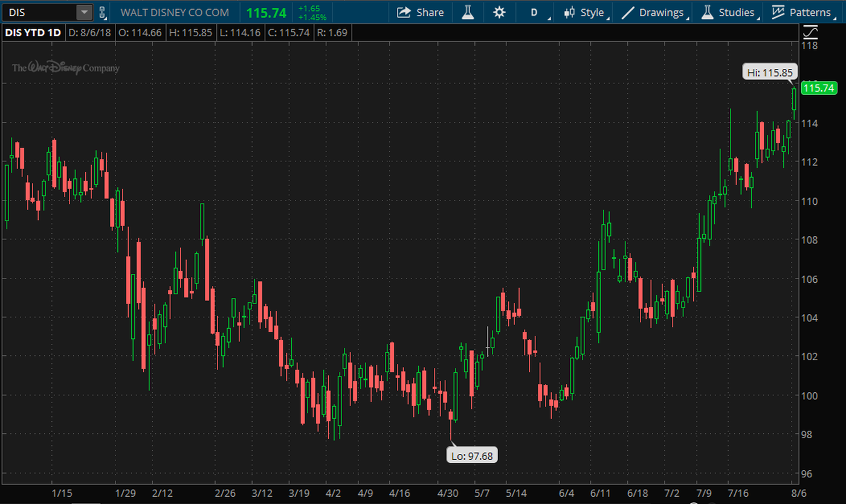
Task: Click the R: 1.69 range value
Action: (332, 33)
